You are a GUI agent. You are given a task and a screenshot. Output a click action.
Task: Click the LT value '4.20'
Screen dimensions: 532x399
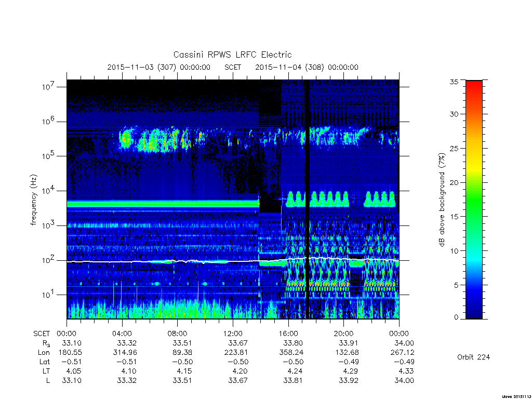click(240, 371)
